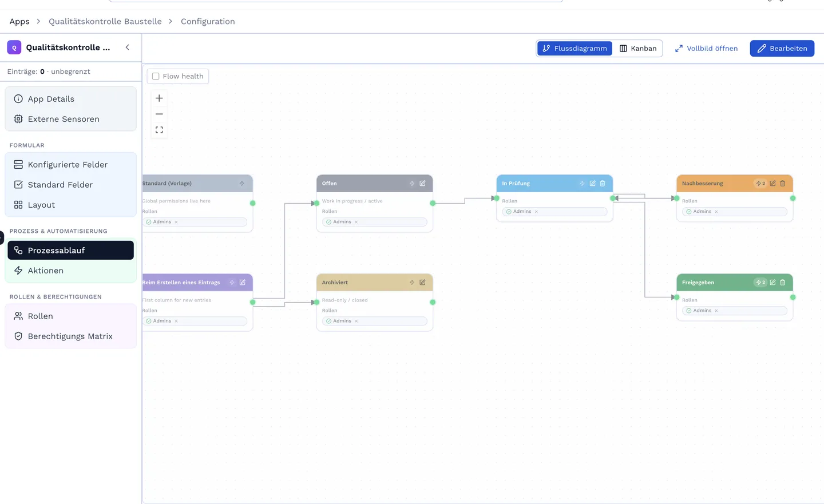Image resolution: width=824 pixels, height=504 pixels.
Task: Remove Admins role from Freigegeben stage
Action: coord(716,311)
